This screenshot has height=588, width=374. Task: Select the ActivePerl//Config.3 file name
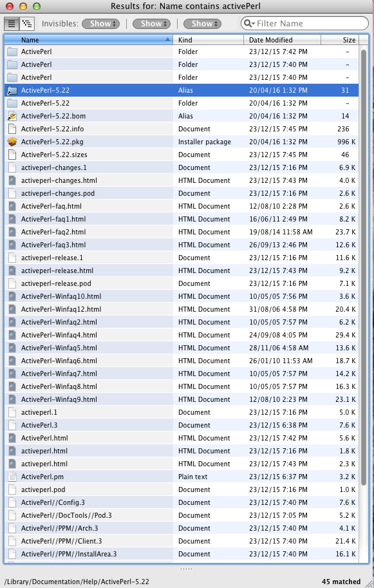(x=53, y=502)
